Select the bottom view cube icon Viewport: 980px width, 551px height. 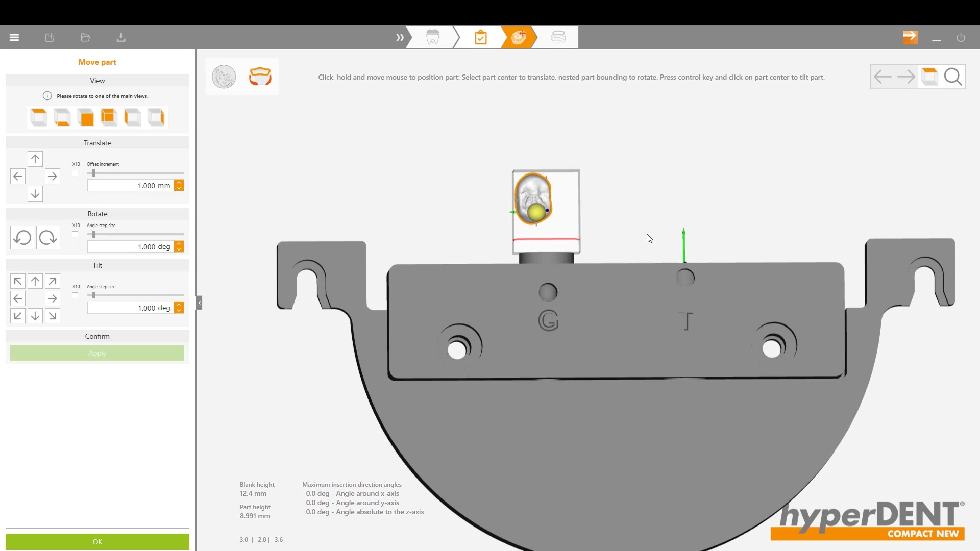[x=62, y=117]
